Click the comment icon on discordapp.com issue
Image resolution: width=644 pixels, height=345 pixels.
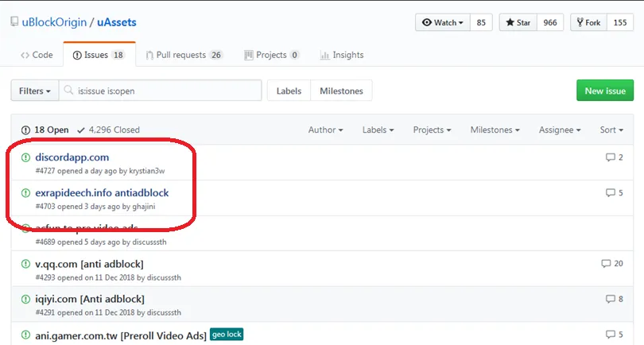pos(610,157)
